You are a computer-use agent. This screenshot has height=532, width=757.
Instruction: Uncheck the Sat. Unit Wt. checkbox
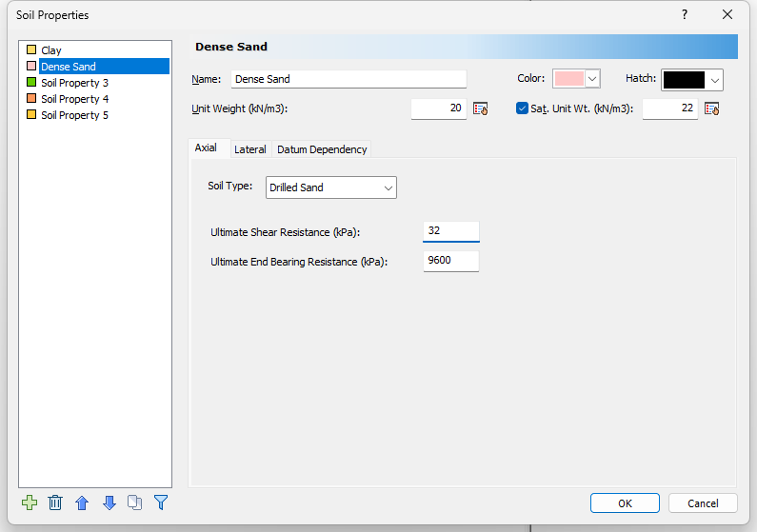(x=522, y=108)
